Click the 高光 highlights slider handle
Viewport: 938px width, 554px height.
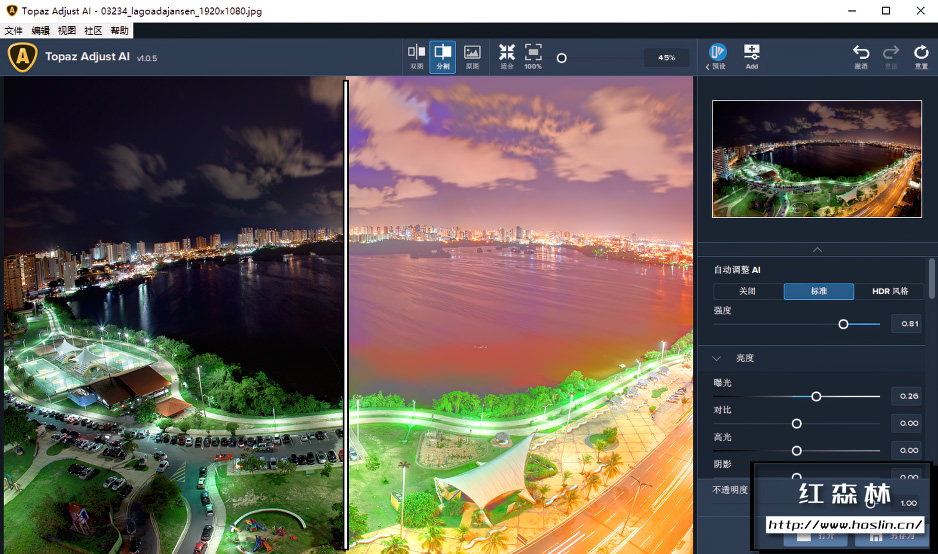click(x=797, y=450)
